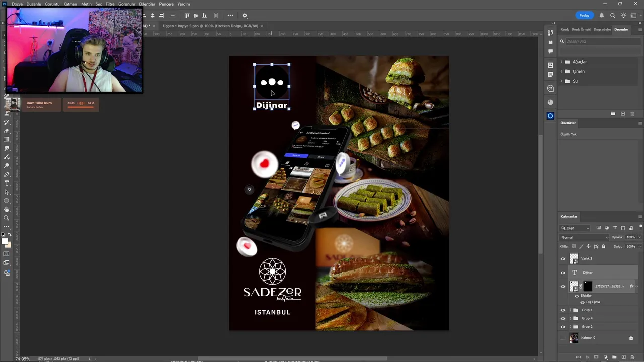Expand the Su pattern folder
This screenshot has width=644, height=362.
click(x=561, y=81)
